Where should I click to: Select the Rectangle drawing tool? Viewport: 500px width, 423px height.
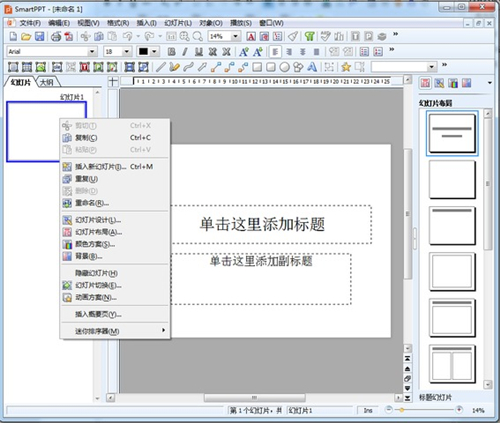tap(257, 67)
